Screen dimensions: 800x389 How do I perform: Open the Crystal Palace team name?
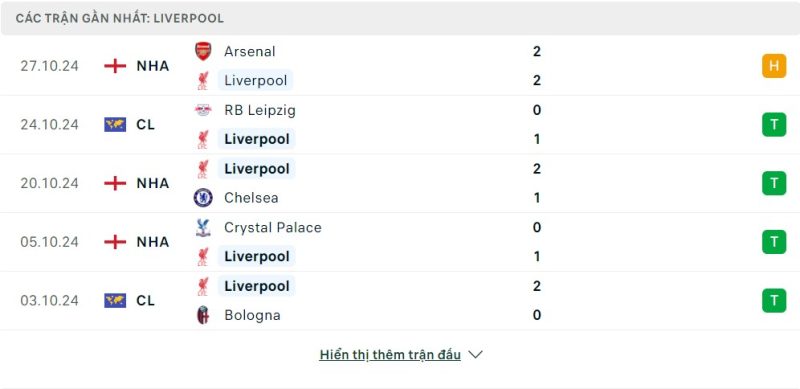tap(272, 228)
